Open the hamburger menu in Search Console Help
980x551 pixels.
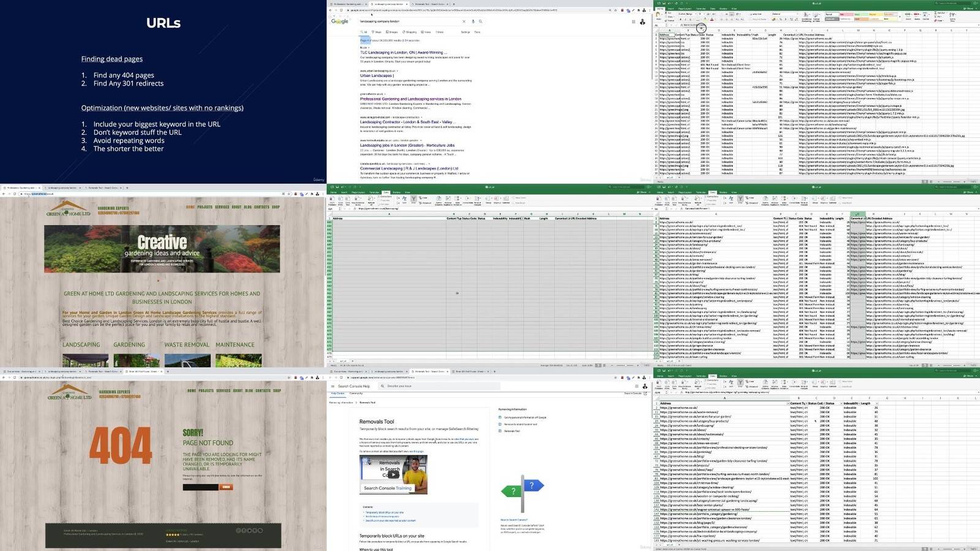pos(333,386)
